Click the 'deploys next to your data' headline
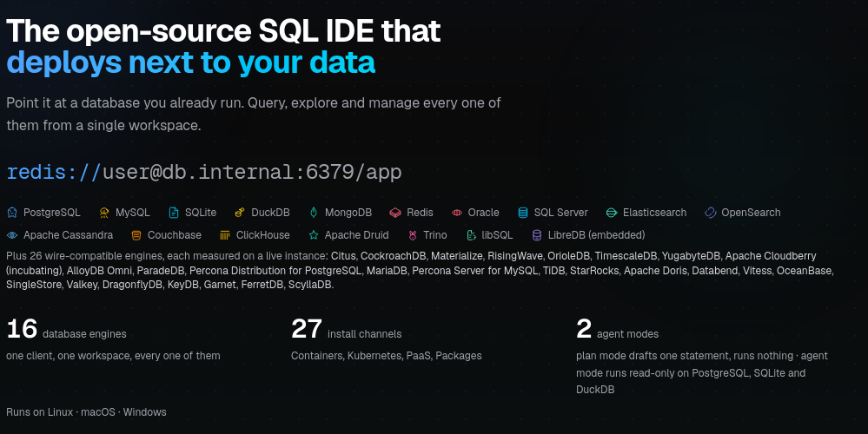The width and height of the screenshot is (868, 434). [x=191, y=62]
